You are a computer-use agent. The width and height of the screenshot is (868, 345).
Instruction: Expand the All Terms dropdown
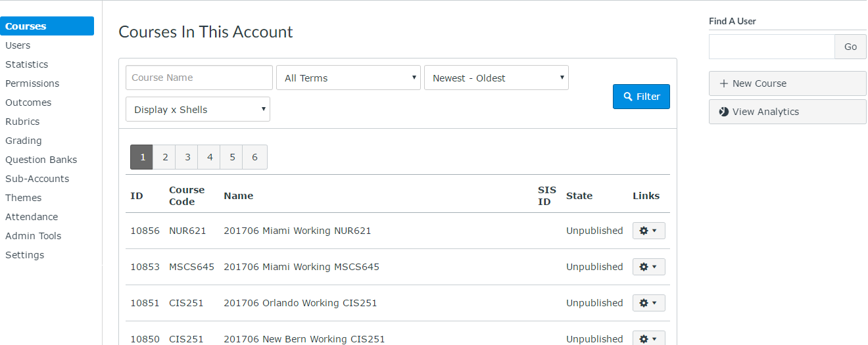(349, 78)
